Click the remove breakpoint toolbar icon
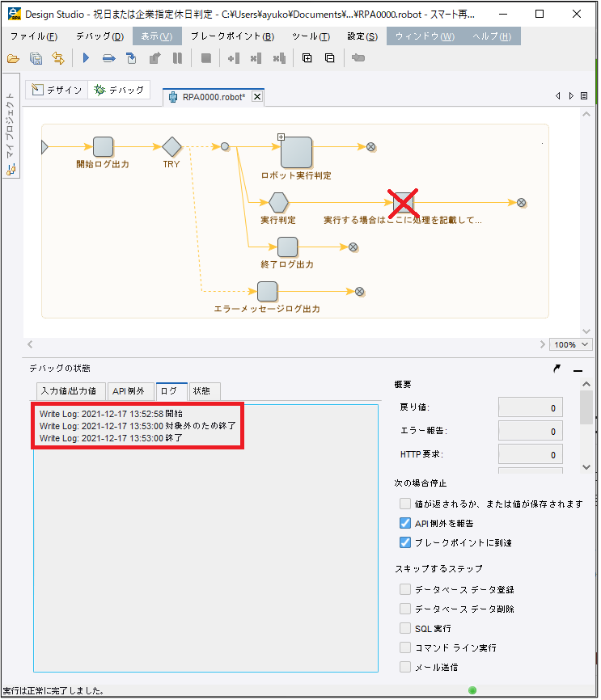Image resolution: width=601 pixels, height=700 pixels. pyautogui.click(x=256, y=58)
